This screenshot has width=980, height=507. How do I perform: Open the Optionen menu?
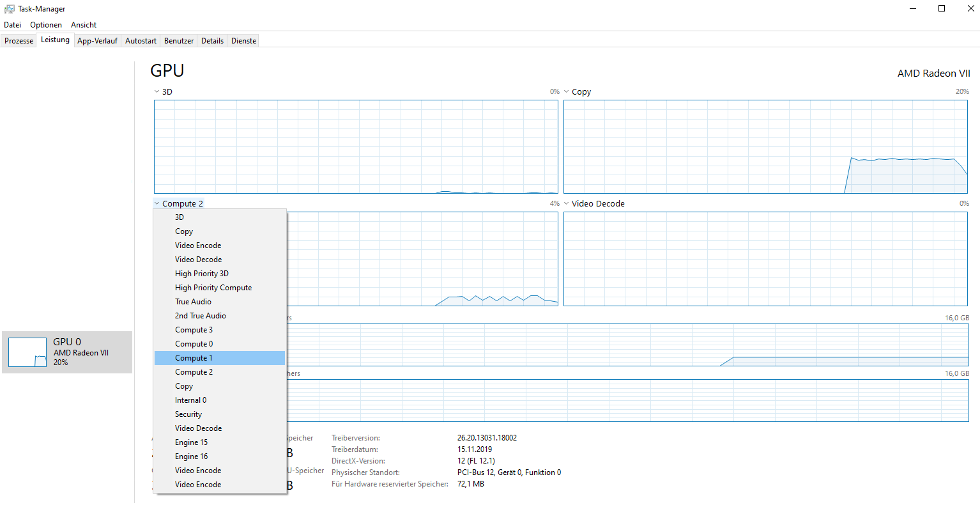(46, 25)
